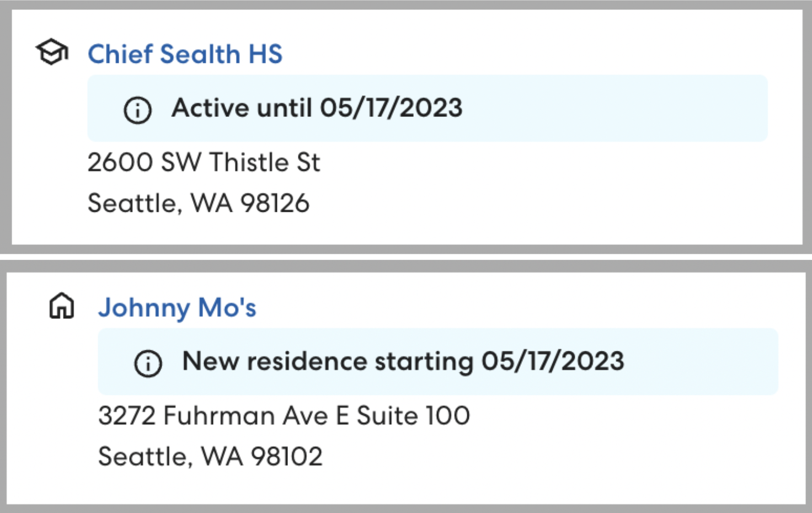This screenshot has width=812, height=513.
Task: Click the info icon before Active until
Action: [137, 110]
